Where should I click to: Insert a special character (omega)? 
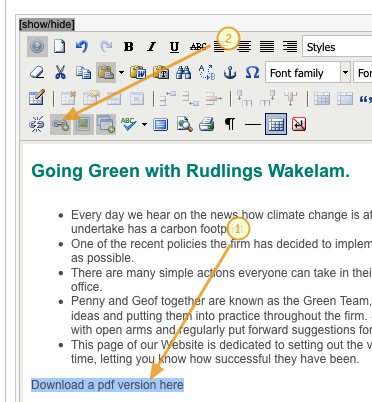(252, 72)
